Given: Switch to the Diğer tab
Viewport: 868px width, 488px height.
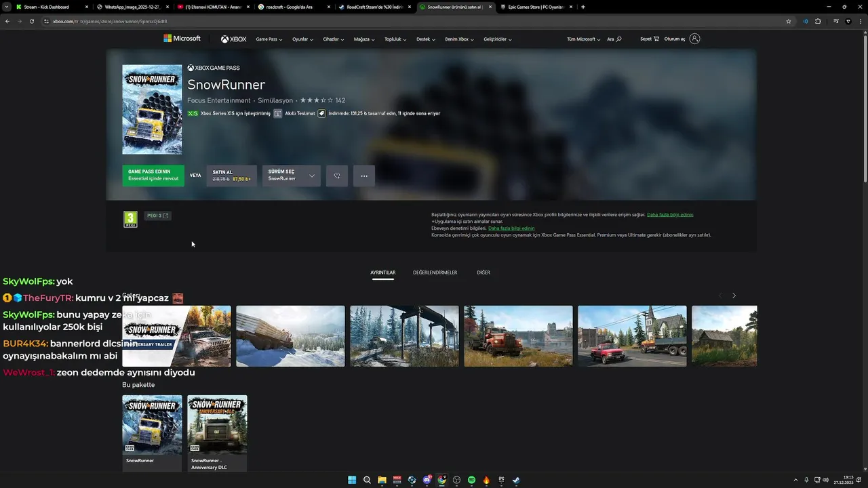Looking at the screenshot, I should [x=484, y=272].
